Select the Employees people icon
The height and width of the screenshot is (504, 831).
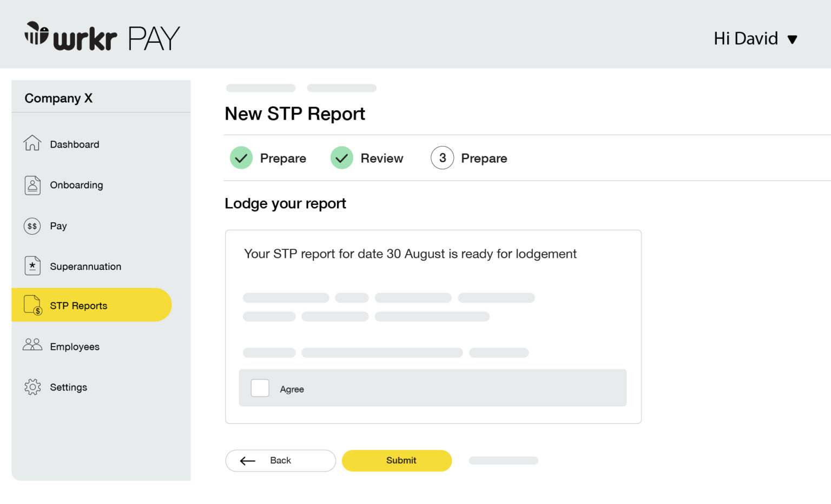pyautogui.click(x=32, y=344)
